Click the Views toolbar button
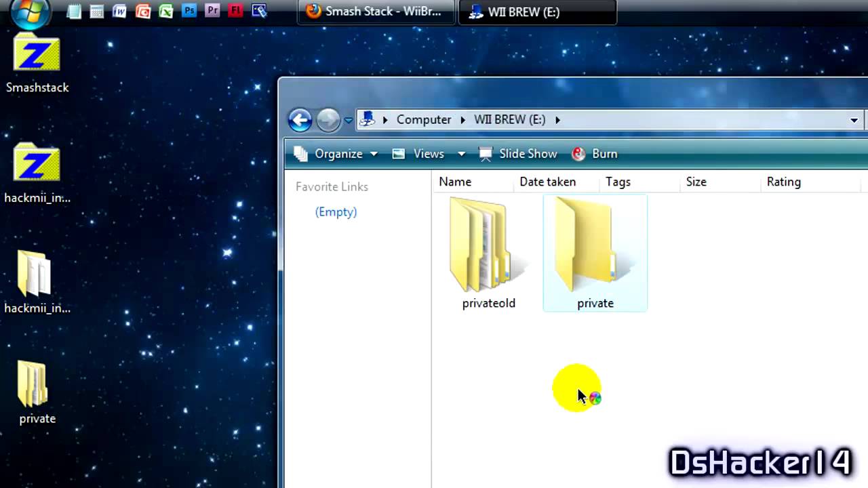The width and height of the screenshot is (868, 488). 418,154
